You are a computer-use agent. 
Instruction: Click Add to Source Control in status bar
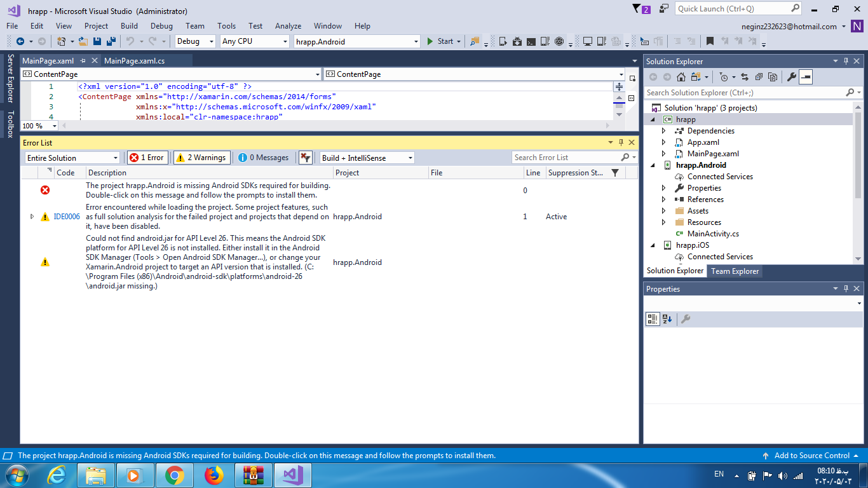pos(811,456)
